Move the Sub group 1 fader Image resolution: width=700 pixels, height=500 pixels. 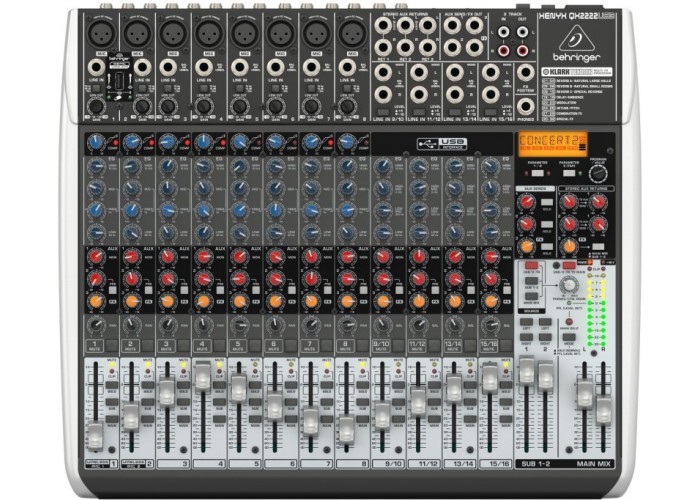(526, 370)
